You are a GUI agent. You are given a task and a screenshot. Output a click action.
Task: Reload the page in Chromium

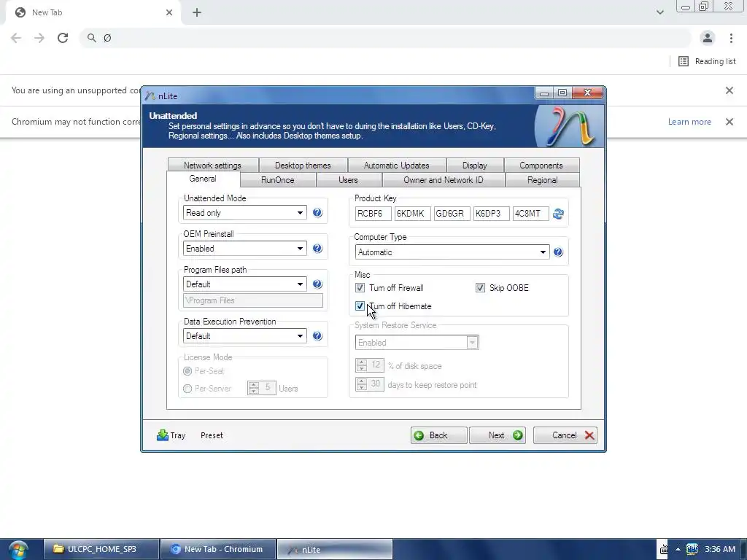[63, 38]
